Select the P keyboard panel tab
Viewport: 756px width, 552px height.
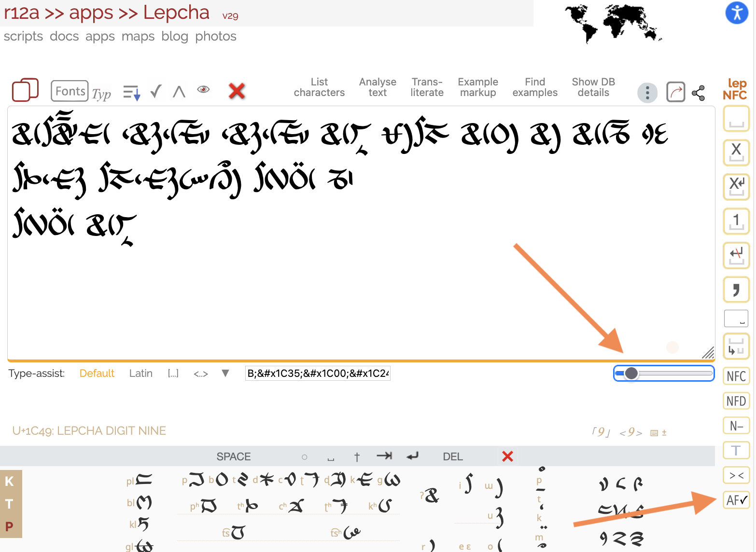pyautogui.click(x=9, y=526)
